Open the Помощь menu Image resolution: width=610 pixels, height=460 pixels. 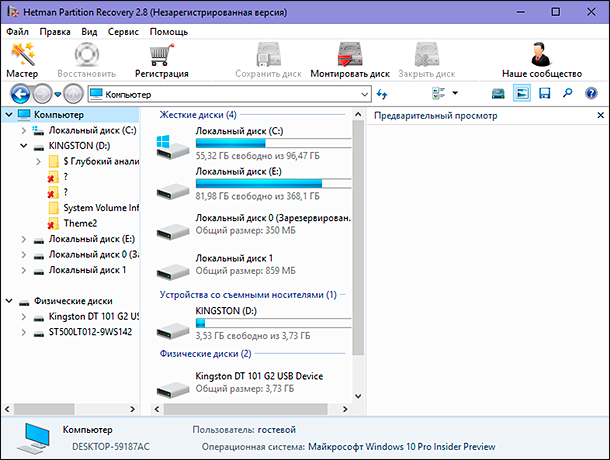tap(169, 32)
